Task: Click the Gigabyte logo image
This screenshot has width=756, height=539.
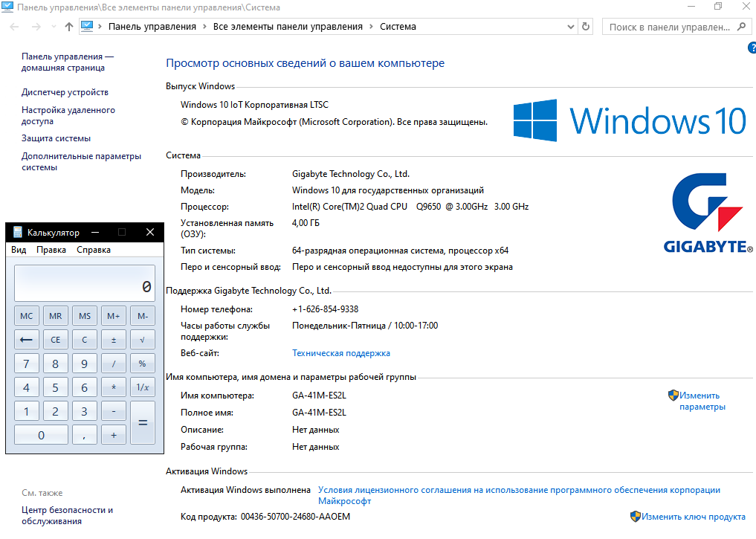Action: tap(708, 213)
